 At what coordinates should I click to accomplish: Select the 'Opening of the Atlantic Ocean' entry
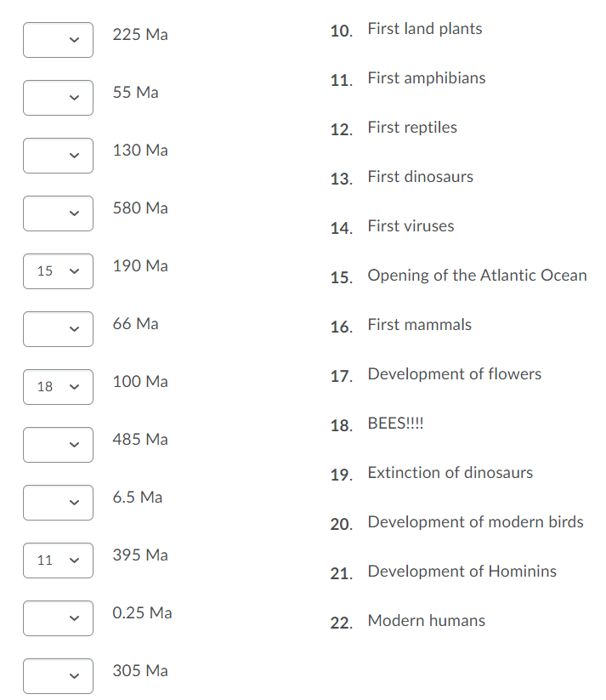(477, 275)
